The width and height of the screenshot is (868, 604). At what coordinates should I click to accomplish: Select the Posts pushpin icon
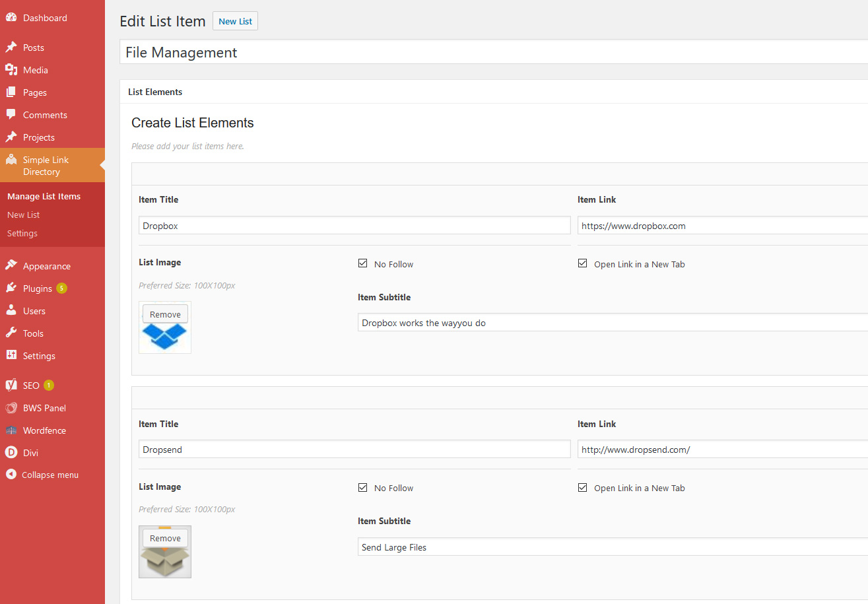(x=11, y=47)
